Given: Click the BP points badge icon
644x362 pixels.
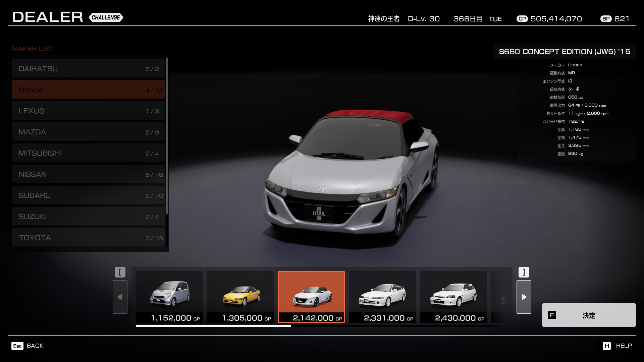Looking at the screenshot, I should point(606,19).
